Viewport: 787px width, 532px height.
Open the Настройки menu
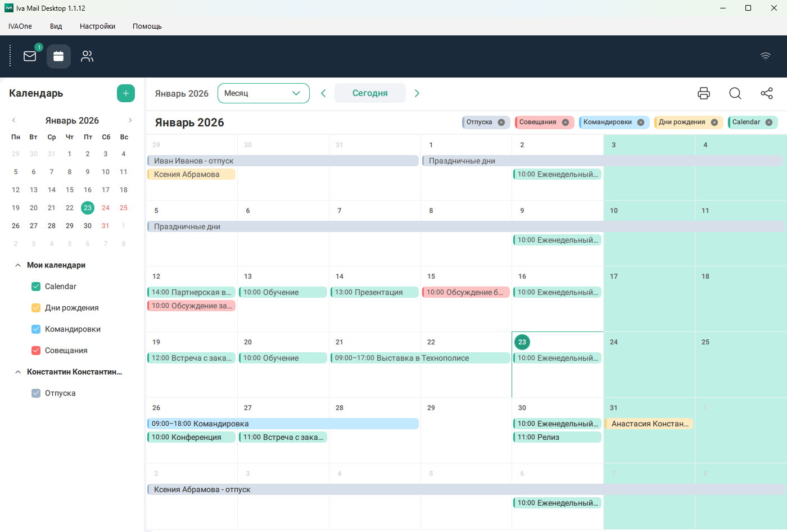coord(97,26)
